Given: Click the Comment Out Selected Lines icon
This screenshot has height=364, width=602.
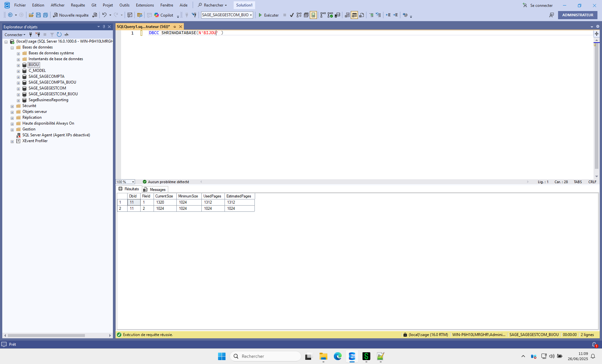Looking at the screenshot, I should [x=371, y=15].
